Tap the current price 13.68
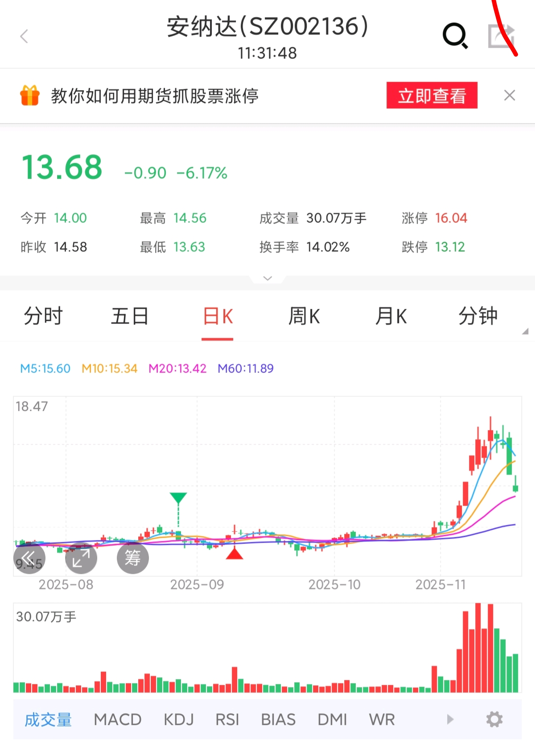Image resolution: width=535 pixels, height=756 pixels. 62,168
